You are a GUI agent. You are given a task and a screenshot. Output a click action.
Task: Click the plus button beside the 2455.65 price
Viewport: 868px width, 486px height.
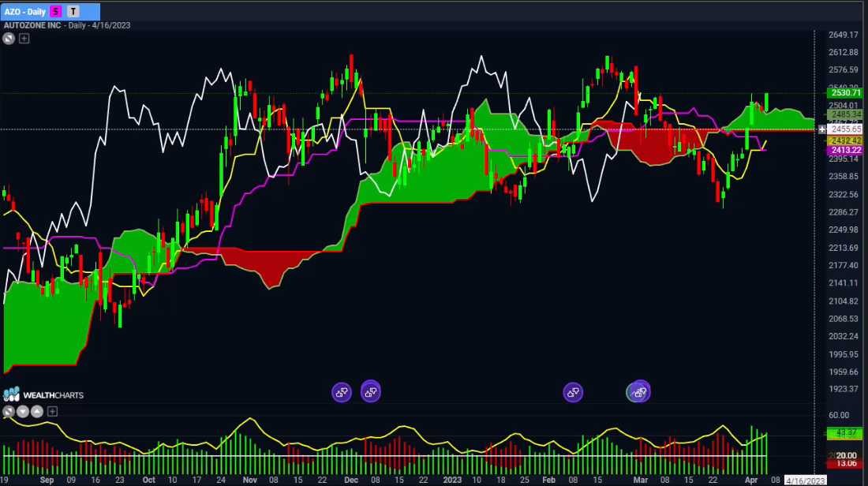pyautogui.click(x=822, y=129)
